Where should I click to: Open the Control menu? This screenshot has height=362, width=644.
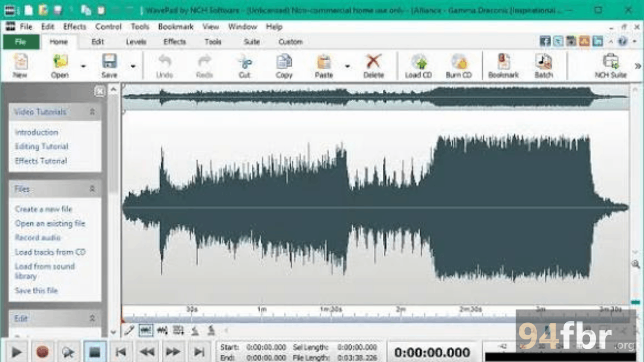click(108, 27)
